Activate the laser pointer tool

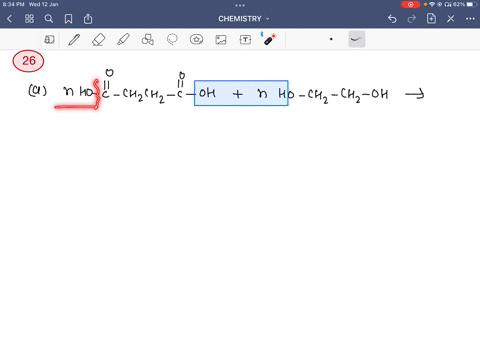269,39
